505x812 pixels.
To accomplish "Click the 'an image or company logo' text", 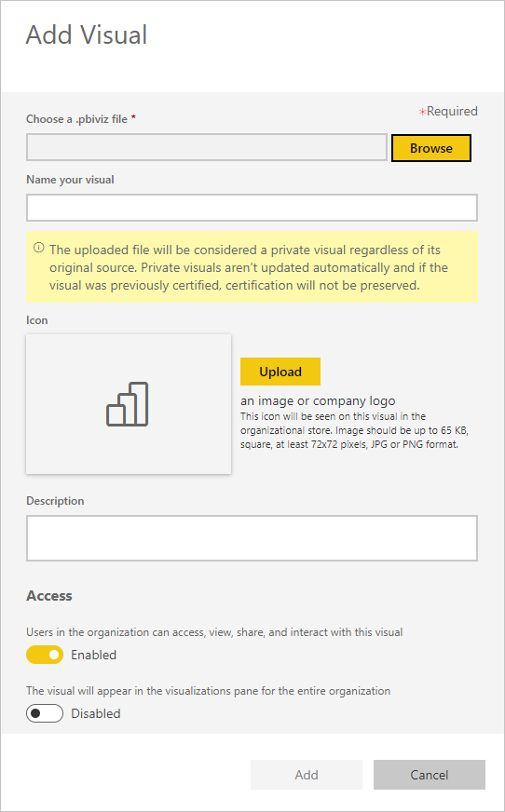I will point(318,400).
